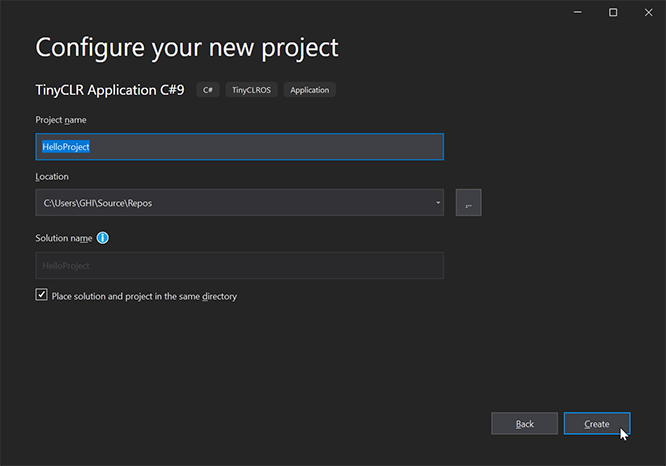
Task: Expand the Location dropdown arrow
Action: 438,203
